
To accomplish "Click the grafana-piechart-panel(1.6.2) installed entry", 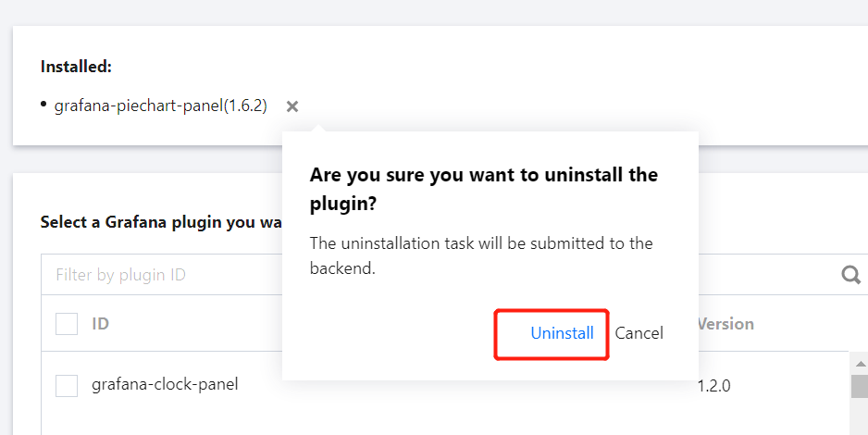I will coord(160,106).
